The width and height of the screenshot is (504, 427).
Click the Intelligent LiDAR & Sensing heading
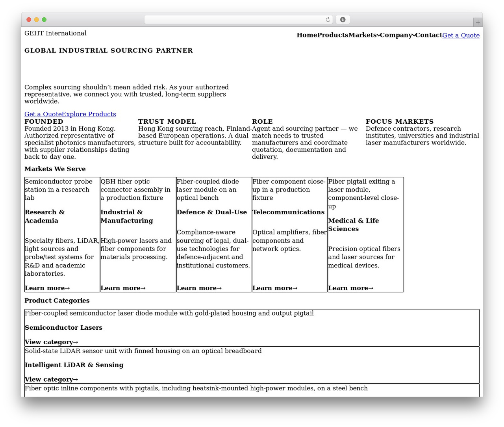coord(74,365)
